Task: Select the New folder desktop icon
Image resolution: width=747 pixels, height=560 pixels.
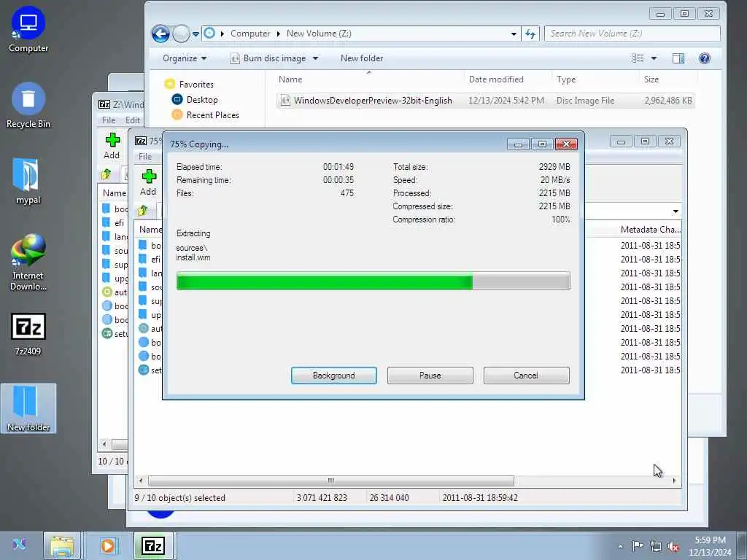Action: (x=28, y=408)
